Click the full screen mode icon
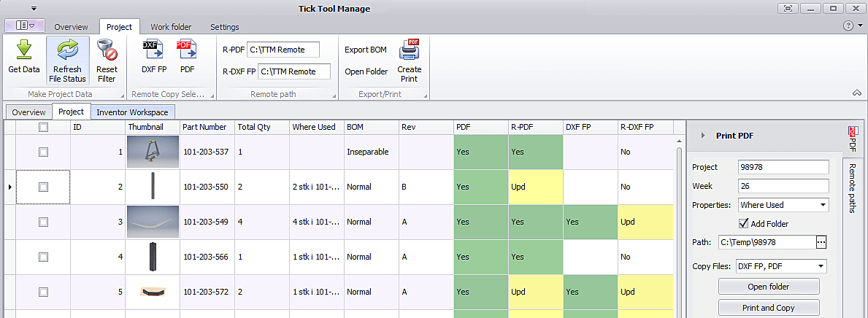The image size is (868, 318). click(788, 8)
